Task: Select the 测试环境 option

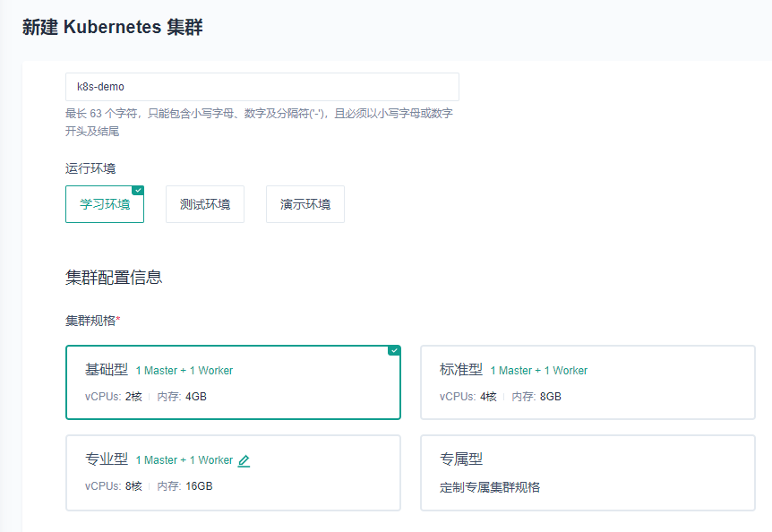Action: pos(205,204)
